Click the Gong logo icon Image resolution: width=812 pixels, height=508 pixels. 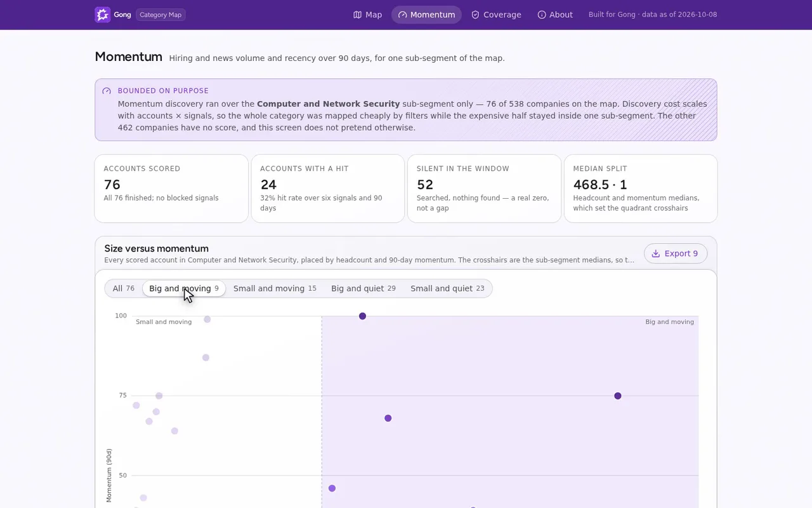point(103,15)
